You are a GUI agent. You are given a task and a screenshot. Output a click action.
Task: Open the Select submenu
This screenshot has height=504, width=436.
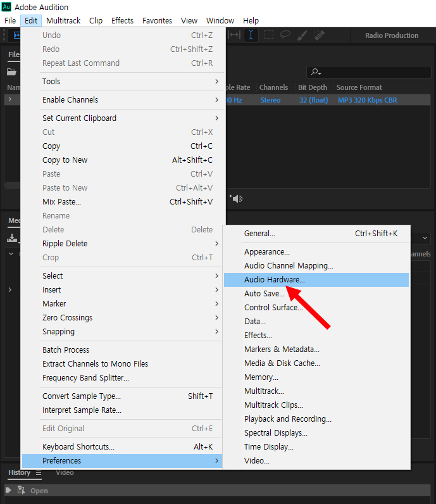131,275
